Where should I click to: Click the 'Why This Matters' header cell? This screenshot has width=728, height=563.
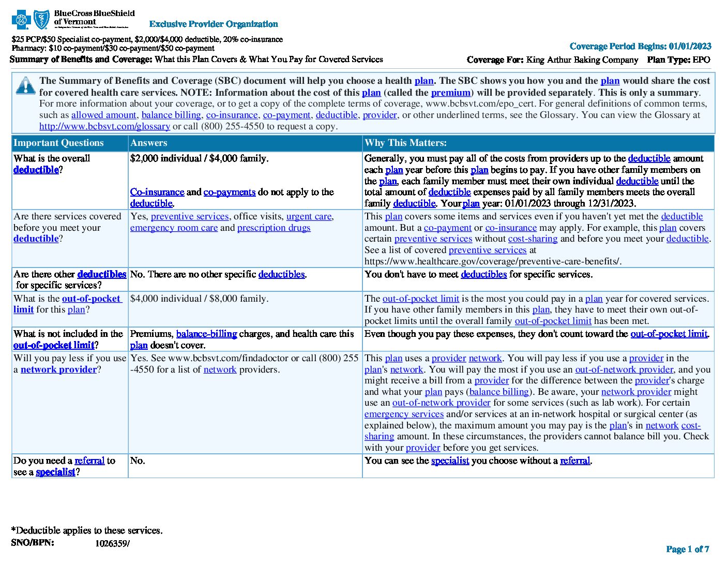click(538, 143)
